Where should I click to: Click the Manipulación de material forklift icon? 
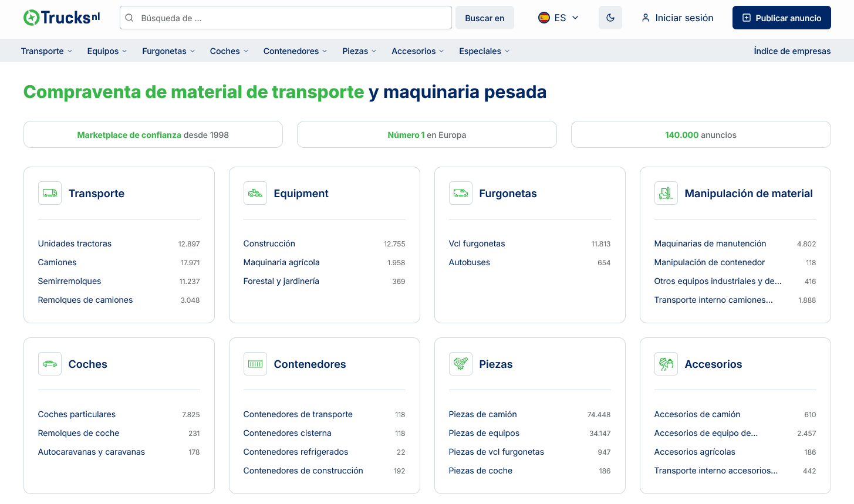[x=666, y=193]
